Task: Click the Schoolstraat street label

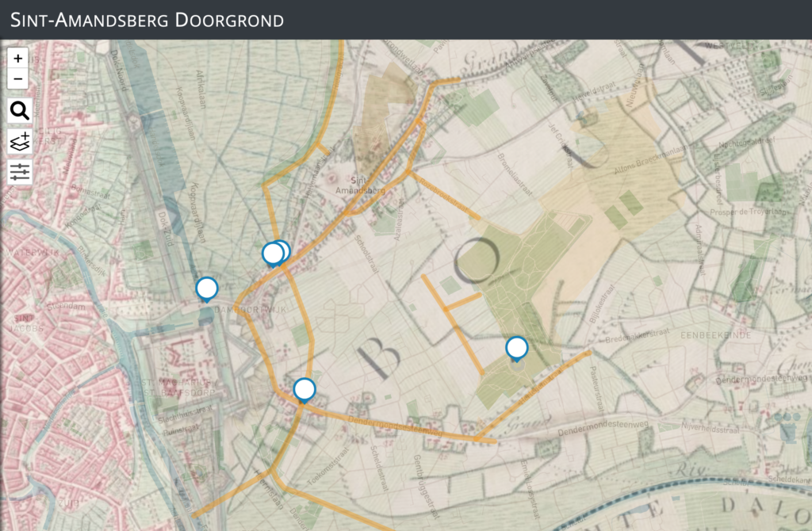Action: [x=366, y=254]
